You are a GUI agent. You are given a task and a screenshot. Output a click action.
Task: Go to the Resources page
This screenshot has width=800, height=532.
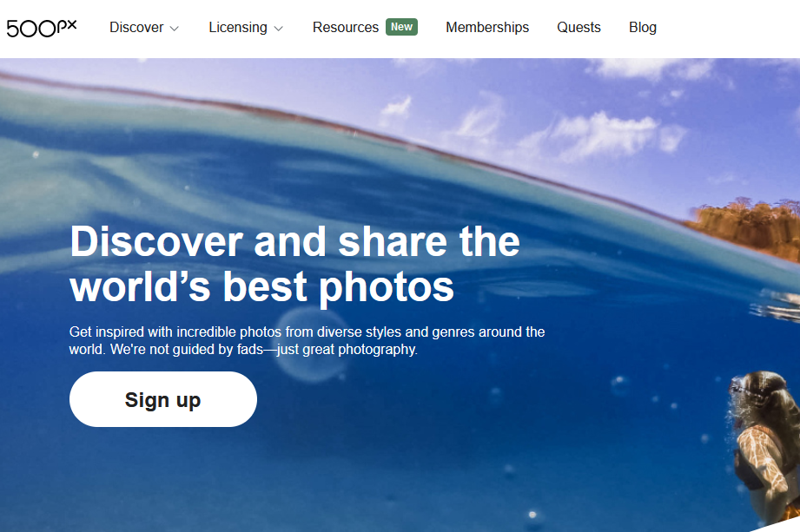pyautogui.click(x=346, y=27)
